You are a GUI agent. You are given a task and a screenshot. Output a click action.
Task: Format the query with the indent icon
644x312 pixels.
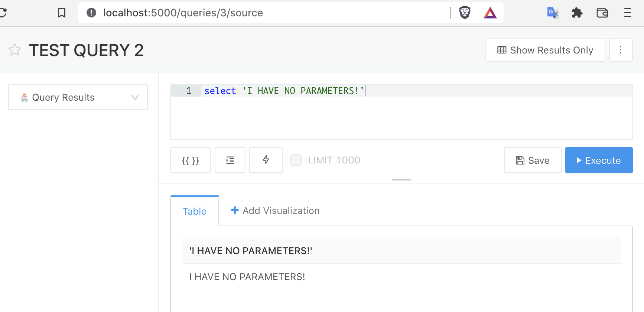pos(230,160)
